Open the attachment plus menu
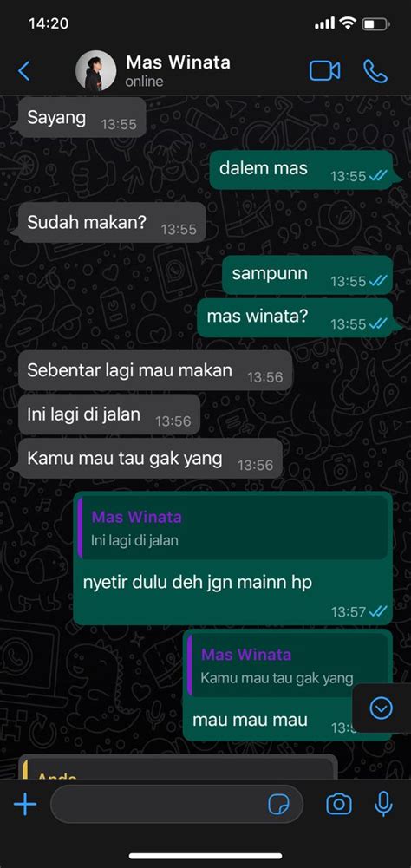The height and width of the screenshot is (868, 411). [25, 804]
